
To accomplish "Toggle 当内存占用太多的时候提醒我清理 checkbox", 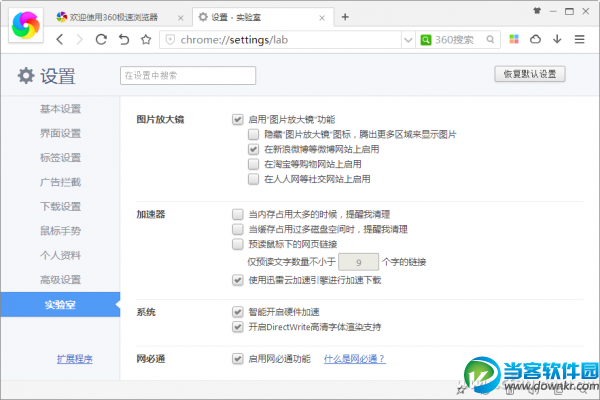I will point(238,214).
